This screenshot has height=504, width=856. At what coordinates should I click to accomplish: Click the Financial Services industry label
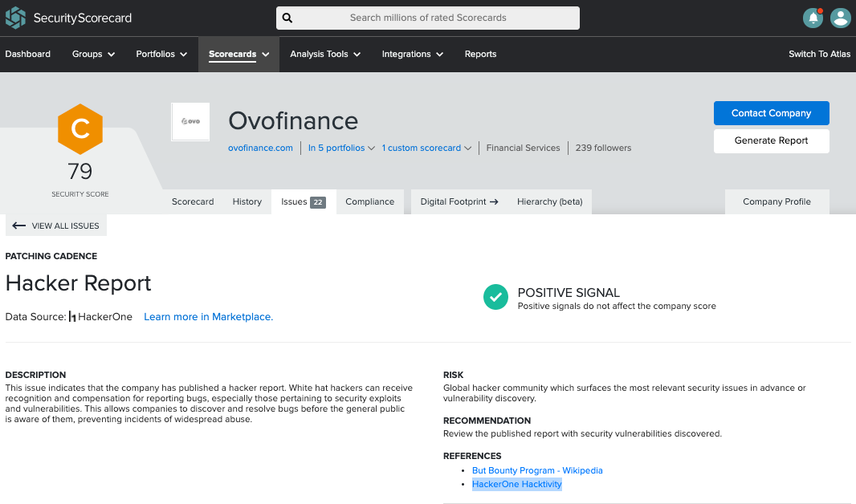pos(523,148)
